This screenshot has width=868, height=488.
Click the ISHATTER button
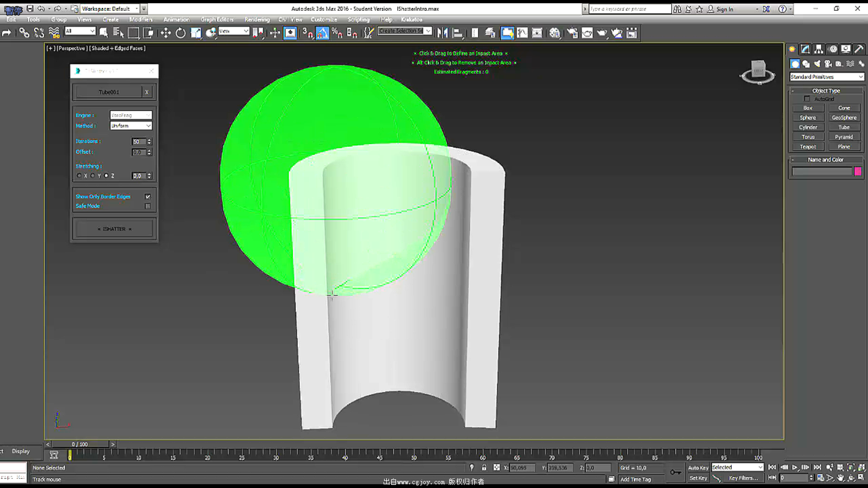[114, 229]
